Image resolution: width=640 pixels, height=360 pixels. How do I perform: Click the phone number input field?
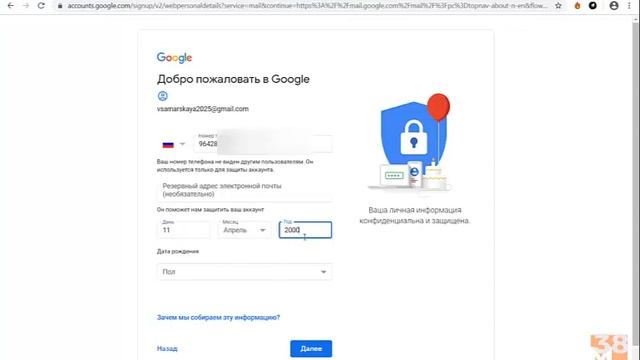(x=263, y=144)
